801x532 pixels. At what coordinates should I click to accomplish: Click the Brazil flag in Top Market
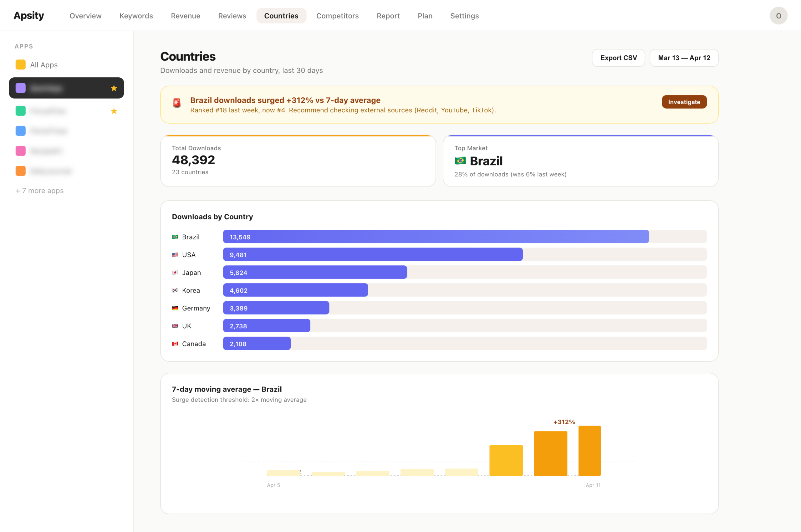(460, 161)
